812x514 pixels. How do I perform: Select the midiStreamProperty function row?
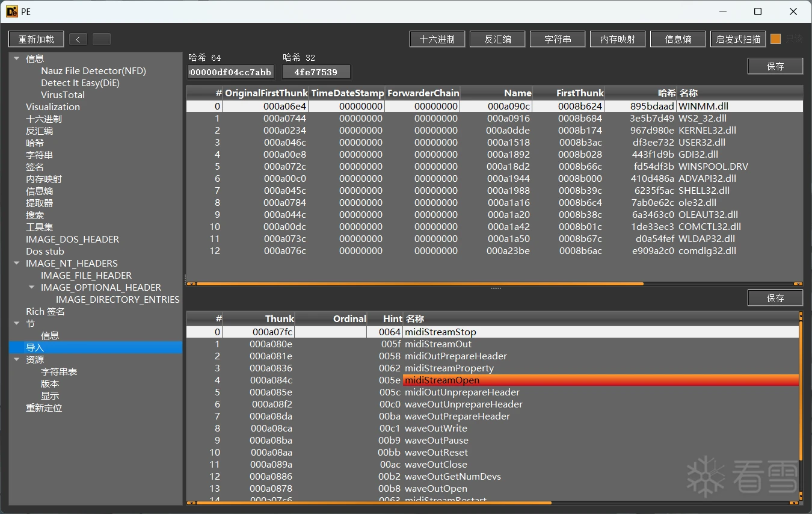[x=493, y=368]
